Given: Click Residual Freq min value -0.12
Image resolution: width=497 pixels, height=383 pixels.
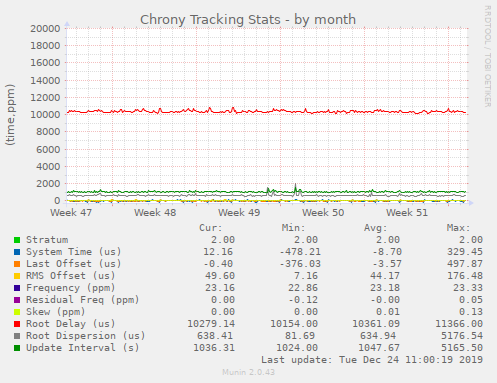Looking at the screenshot, I should (303, 300).
